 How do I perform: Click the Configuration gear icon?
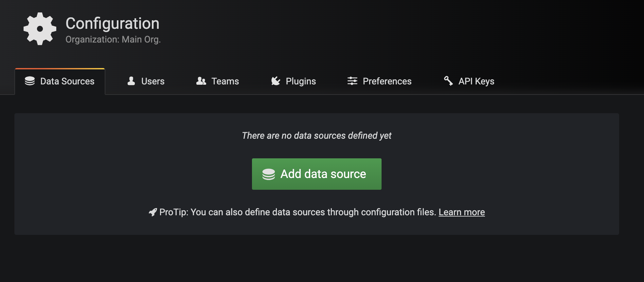coord(40,29)
